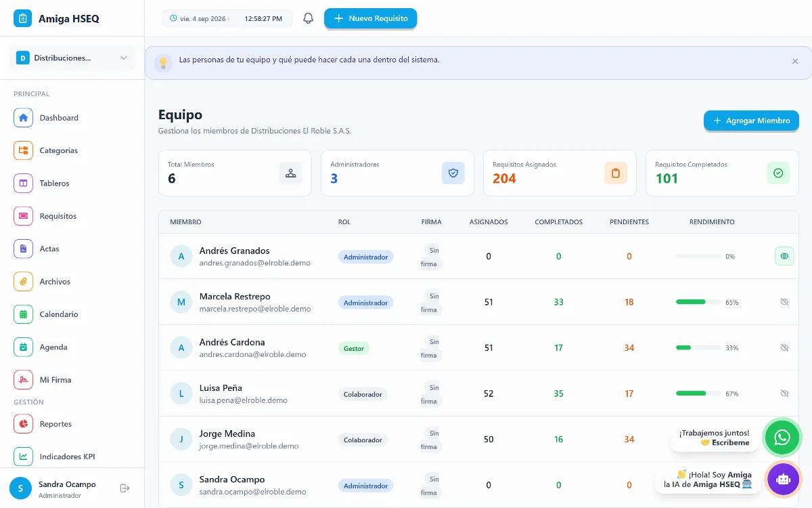
Task: Click the name Jorge Medina
Action: pos(227,433)
